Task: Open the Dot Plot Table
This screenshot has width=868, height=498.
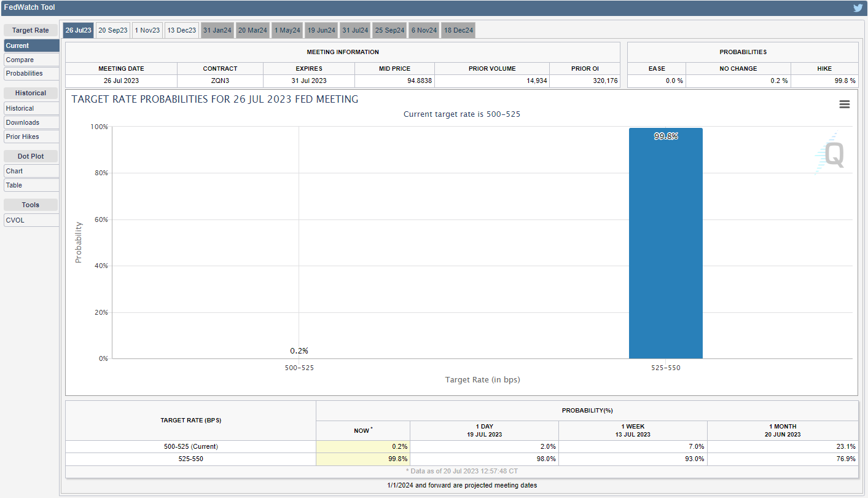Action: 31,185
